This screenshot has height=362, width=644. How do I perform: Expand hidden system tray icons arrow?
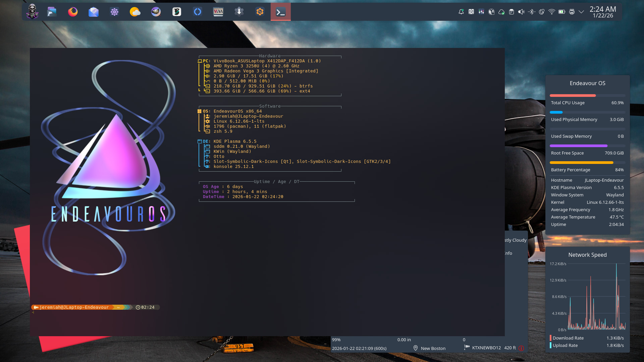click(x=582, y=12)
